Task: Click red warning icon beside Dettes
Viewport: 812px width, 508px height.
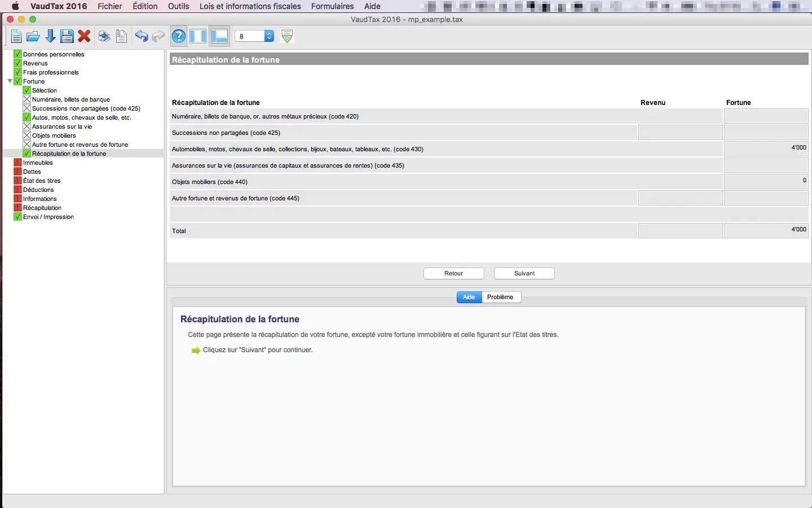Action: click(17, 172)
